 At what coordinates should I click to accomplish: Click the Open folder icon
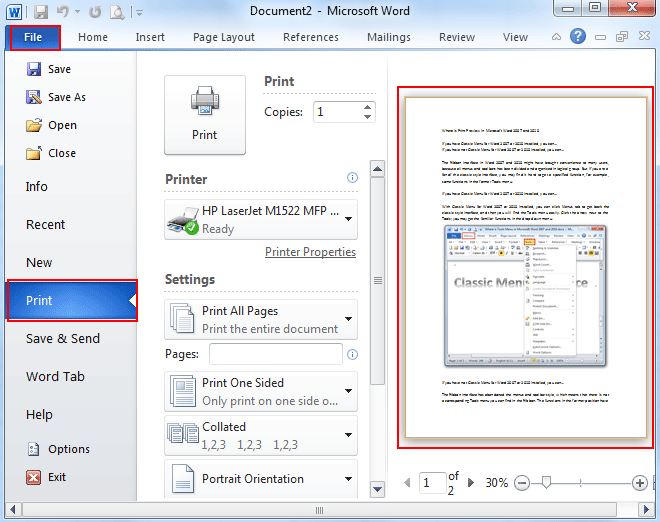(32, 125)
